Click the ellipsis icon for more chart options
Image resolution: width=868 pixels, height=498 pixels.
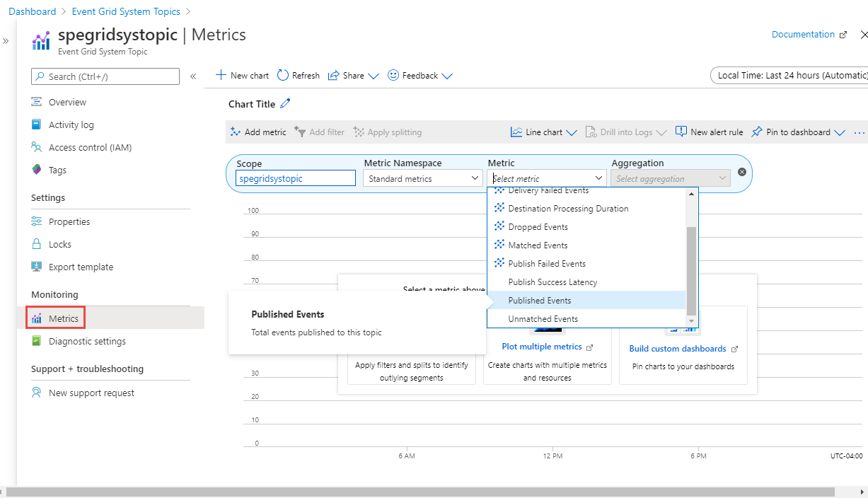[x=859, y=132]
